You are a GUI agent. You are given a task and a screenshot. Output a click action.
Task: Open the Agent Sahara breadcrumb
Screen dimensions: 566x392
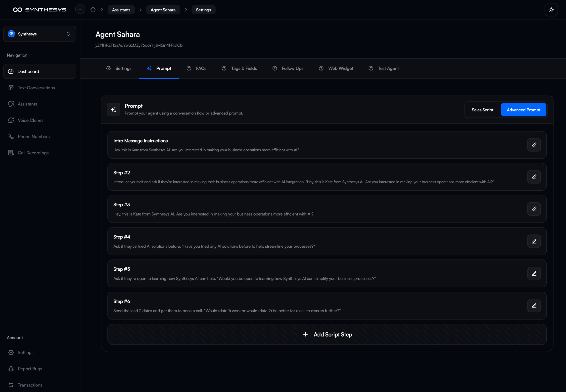tap(163, 10)
